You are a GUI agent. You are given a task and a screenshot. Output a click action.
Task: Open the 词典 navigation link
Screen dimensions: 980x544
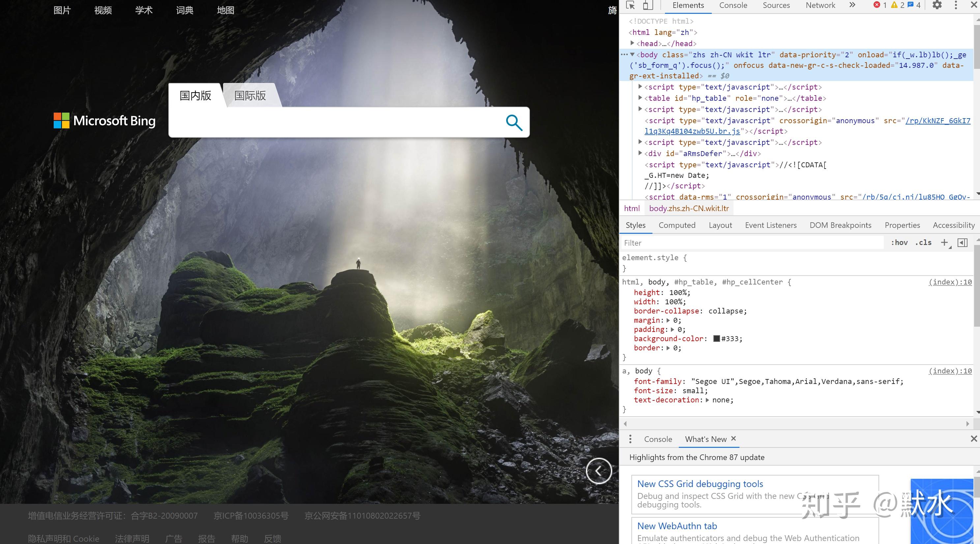click(185, 10)
